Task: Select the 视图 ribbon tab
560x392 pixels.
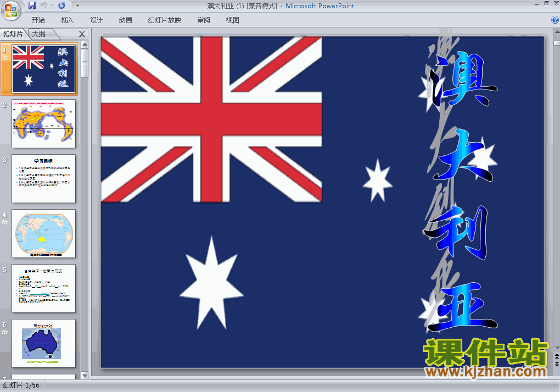Action: click(x=232, y=20)
